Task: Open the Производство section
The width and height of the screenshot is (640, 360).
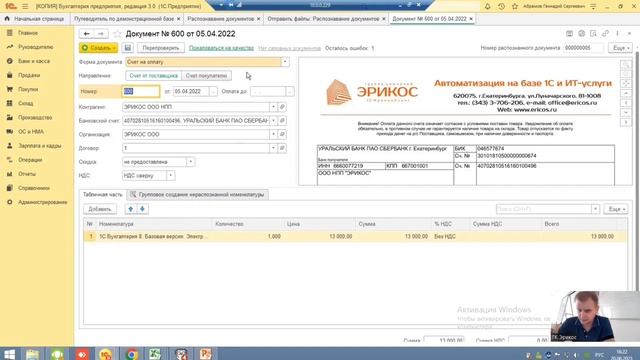Action: (x=35, y=118)
